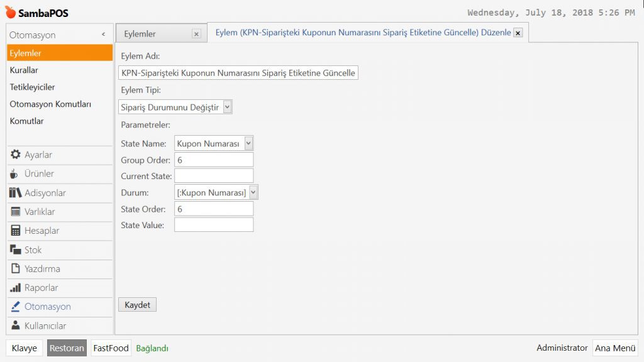Select Kurallar in the sidebar menu
644x362 pixels.
(x=24, y=70)
